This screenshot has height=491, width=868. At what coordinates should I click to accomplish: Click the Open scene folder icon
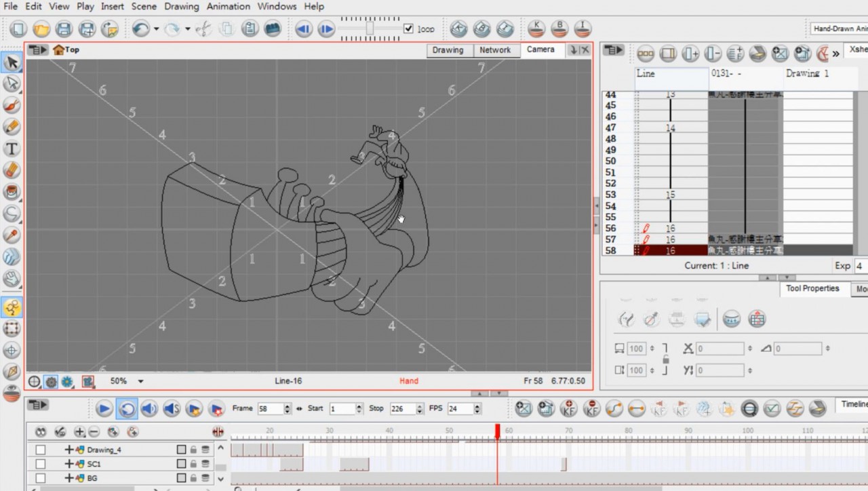41,29
